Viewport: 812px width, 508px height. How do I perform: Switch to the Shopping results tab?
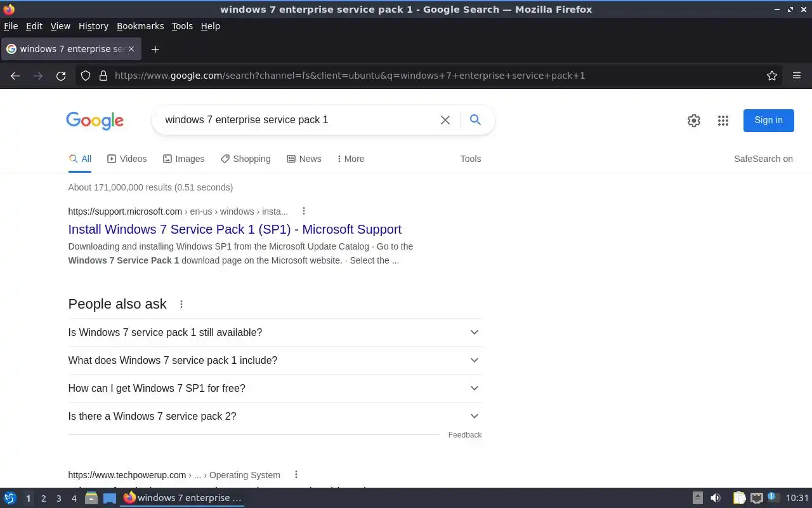[246, 159]
